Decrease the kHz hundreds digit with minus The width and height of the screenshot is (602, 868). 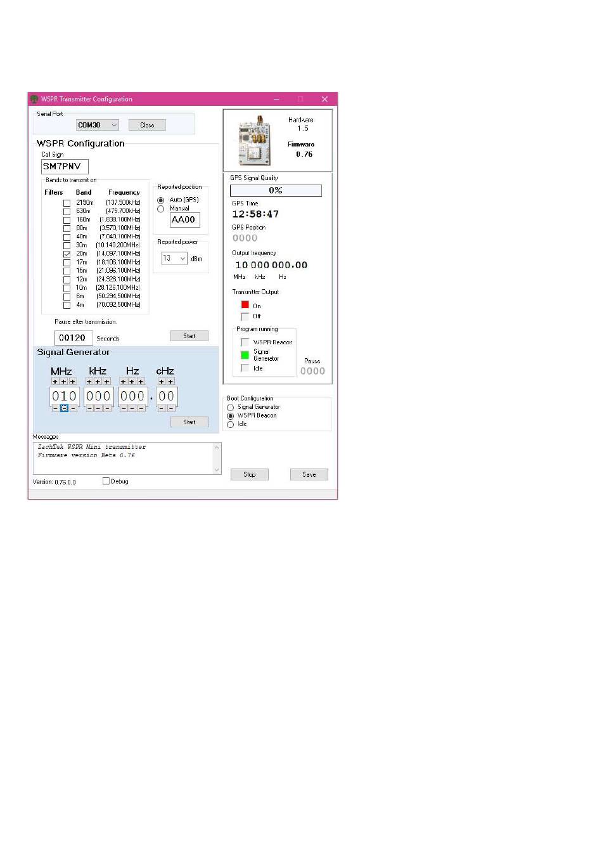pos(89,409)
